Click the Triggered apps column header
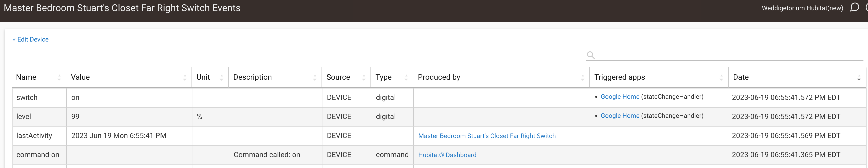 pyautogui.click(x=659, y=77)
